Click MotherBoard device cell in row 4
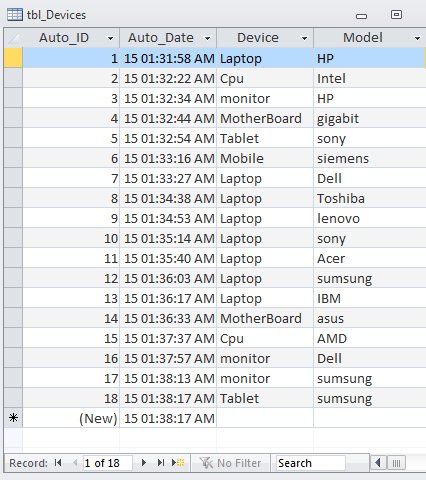 coord(265,118)
